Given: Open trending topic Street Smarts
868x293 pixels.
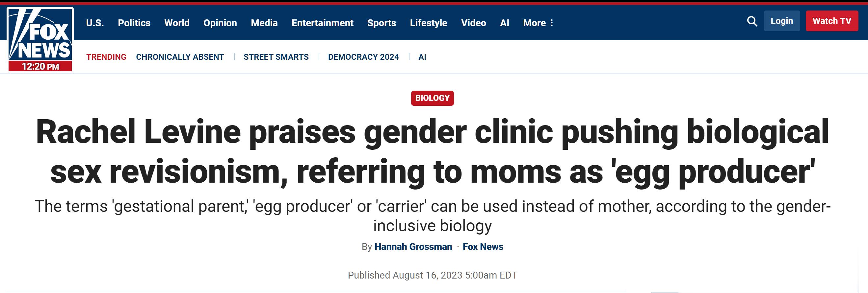Looking at the screenshot, I should (x=276, y=57).
